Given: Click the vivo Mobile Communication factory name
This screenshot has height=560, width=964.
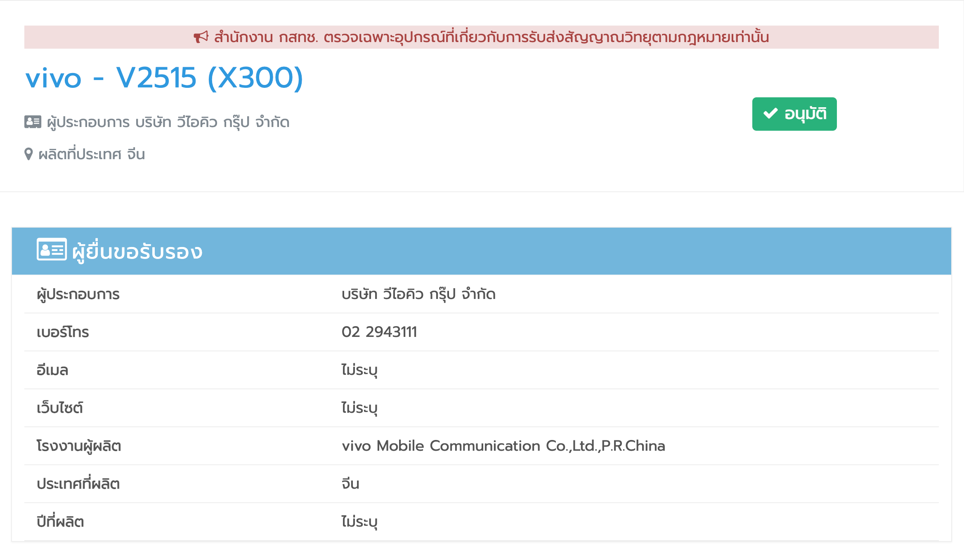Looking at the screenshot, I should [x=503, y=446].
